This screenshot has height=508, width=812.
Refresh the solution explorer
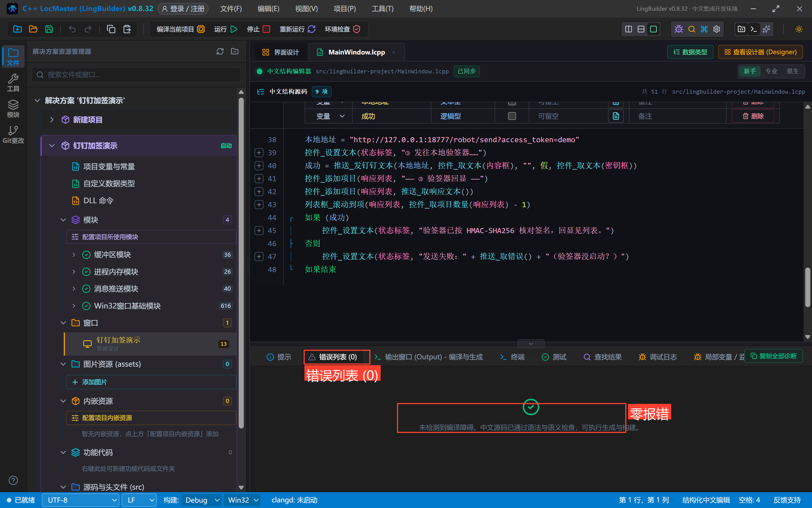[x=220, y=51]
